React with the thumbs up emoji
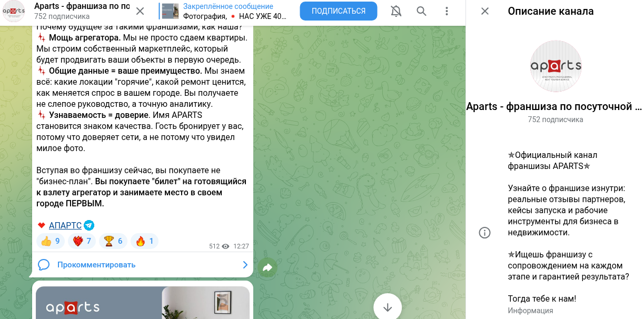 point(51,241)
